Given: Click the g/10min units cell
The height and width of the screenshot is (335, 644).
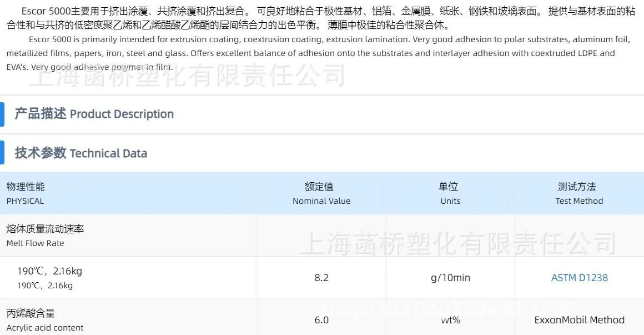Looking at the screenshot, I should point(450,278).
